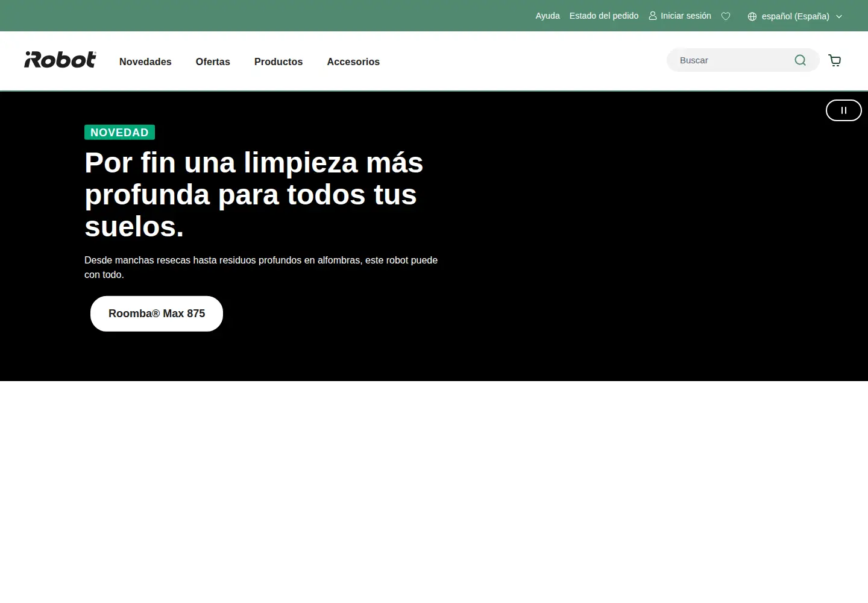
Task: Expand the español (España) language dropdown
Action: point(794,16)
